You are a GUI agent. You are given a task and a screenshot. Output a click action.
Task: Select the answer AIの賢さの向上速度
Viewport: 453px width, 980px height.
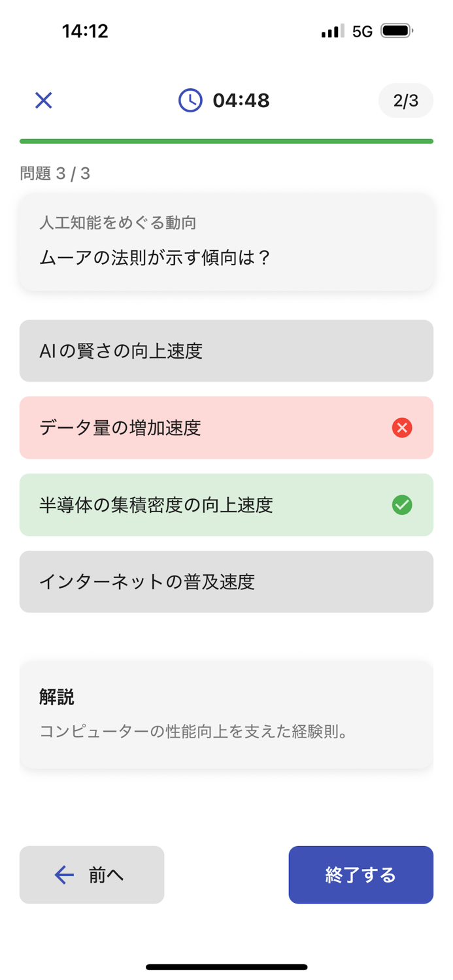tap(226, 351)
